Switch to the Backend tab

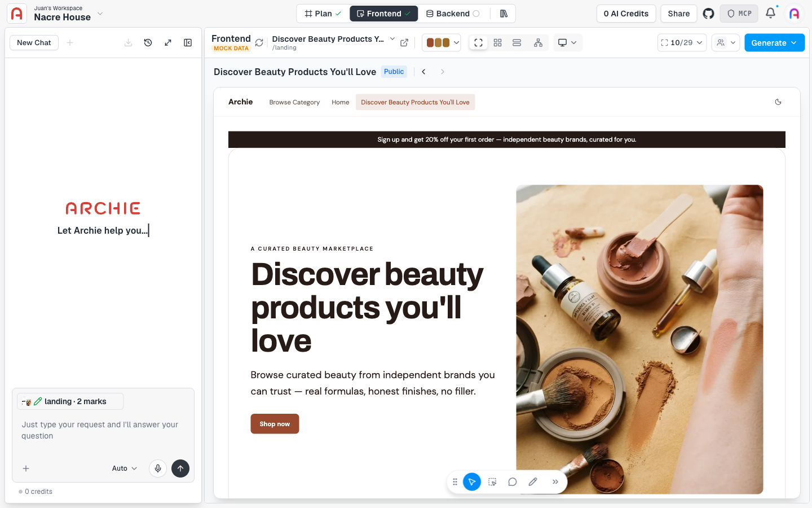[453, 14]
